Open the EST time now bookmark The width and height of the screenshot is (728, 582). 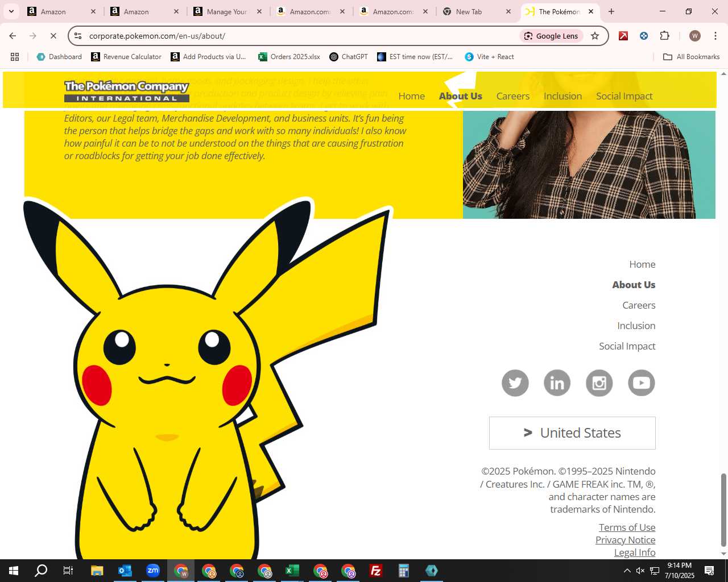(x=415, y=57)
